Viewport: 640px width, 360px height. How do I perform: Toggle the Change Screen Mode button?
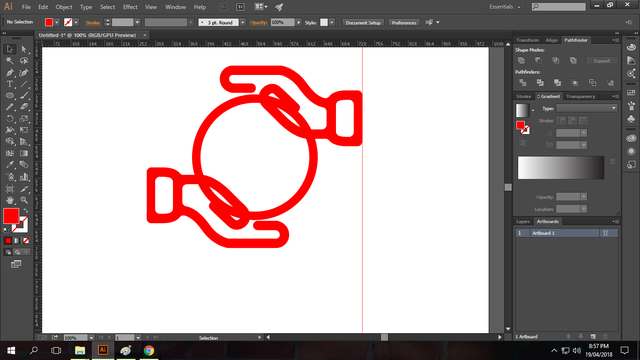(x=16, y=264)
